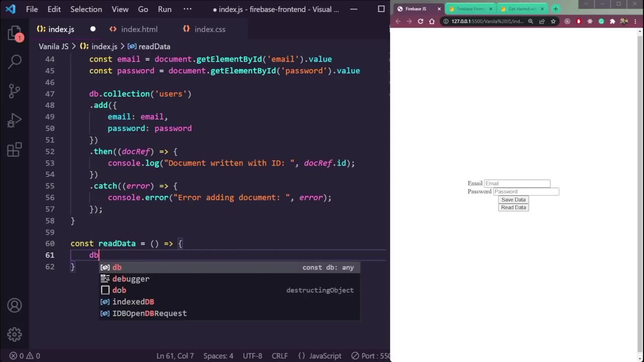Go to browser home page
This screenshot has width=644, height=362.
432,21
